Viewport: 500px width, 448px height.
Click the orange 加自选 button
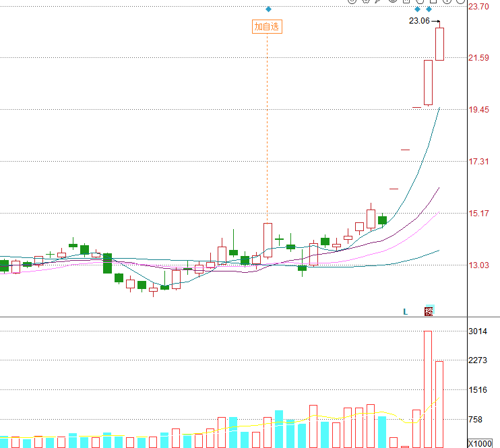[267, 26]
